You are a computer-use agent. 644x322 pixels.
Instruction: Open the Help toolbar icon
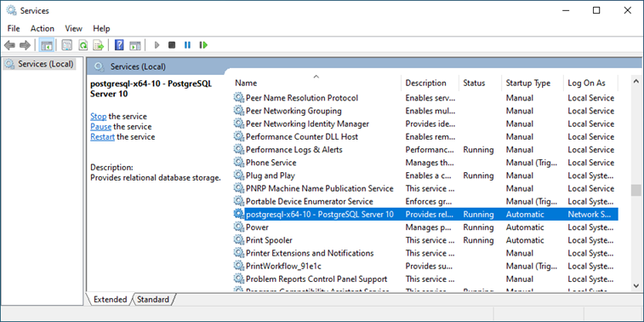click(x=119, y=45)
